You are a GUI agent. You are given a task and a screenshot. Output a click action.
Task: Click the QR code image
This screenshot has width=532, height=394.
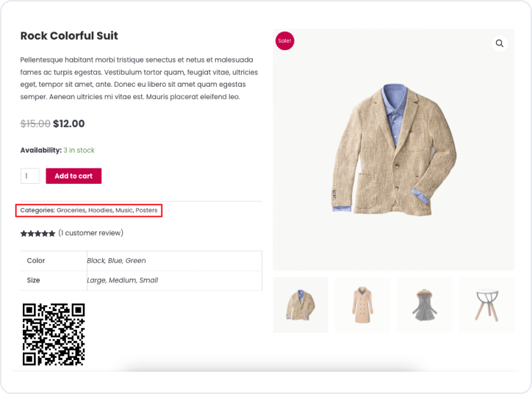pos(54,334)
